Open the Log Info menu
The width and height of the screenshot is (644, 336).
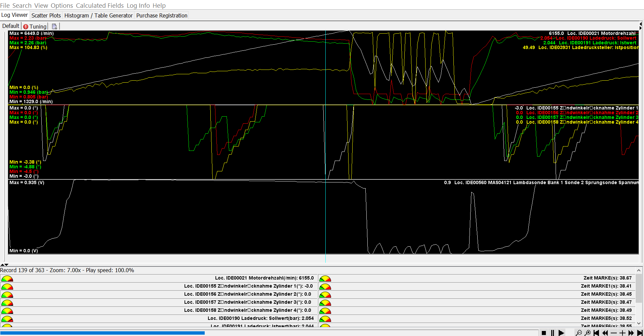pos(138,5)
